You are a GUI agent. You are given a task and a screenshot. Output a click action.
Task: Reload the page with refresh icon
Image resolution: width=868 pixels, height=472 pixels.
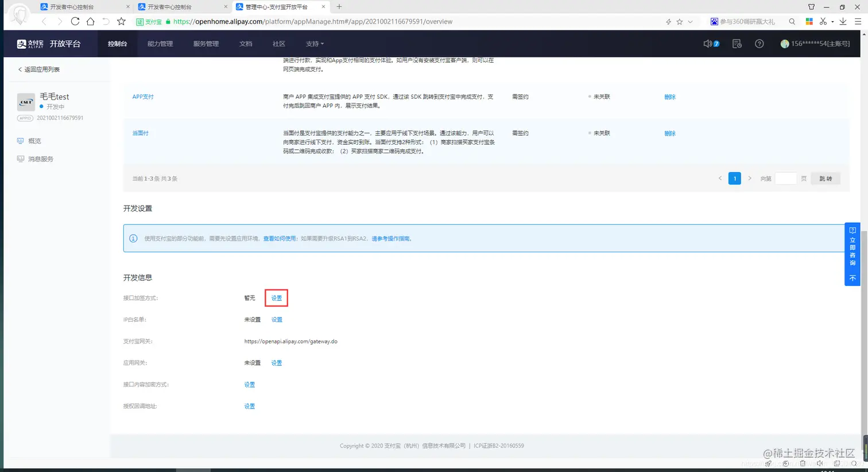click(x=75, y=21)
